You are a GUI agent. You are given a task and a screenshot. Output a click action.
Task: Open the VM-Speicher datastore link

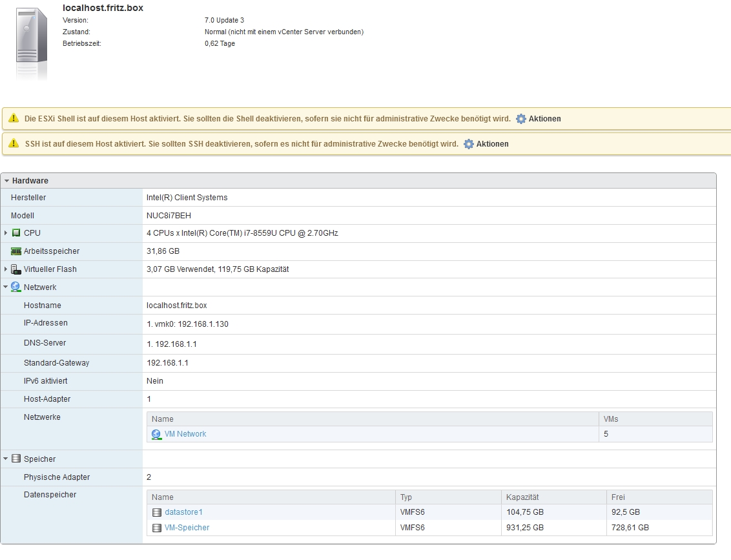point(187,528)
